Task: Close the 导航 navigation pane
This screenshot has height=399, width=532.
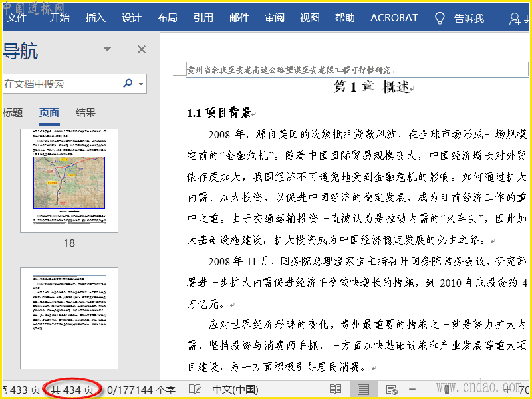Action: (142, 49)
